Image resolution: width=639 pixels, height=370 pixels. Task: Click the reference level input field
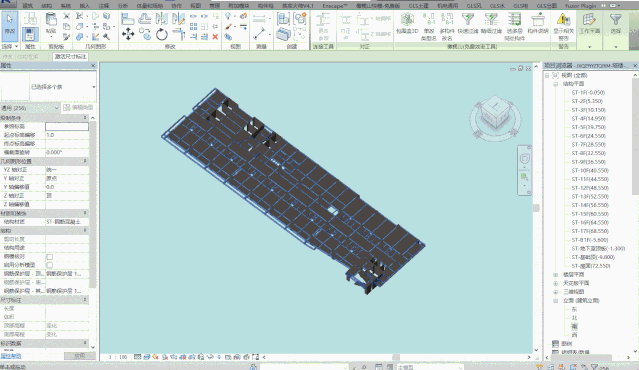(x=67, y=127)
